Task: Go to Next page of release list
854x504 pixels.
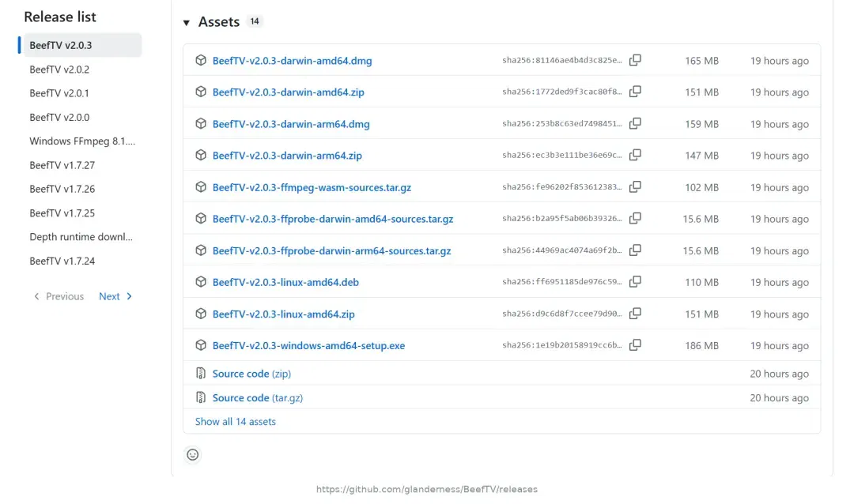Action: [115, 296]
